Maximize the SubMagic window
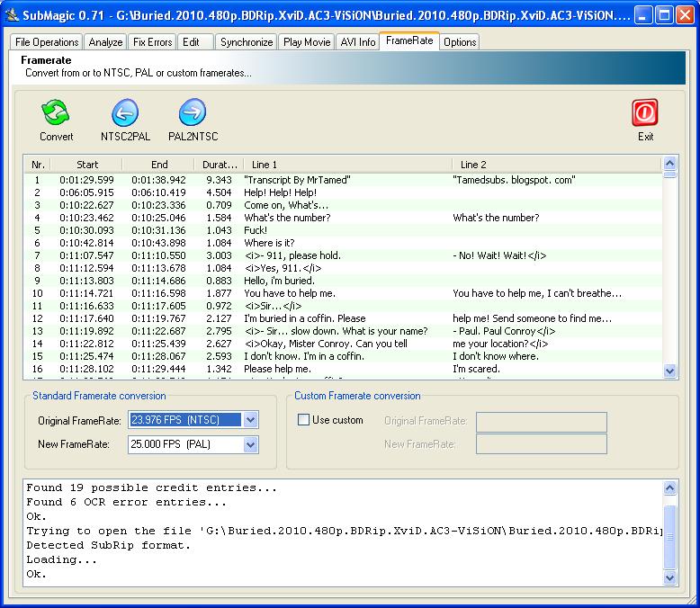Screen dimensions: 700x608 click(x=664, y=15)
